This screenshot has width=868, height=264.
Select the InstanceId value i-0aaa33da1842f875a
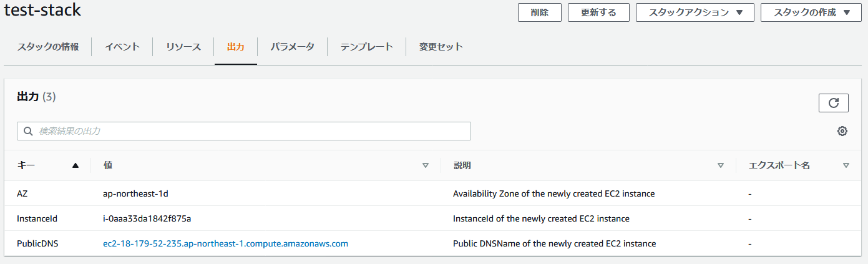147,218
